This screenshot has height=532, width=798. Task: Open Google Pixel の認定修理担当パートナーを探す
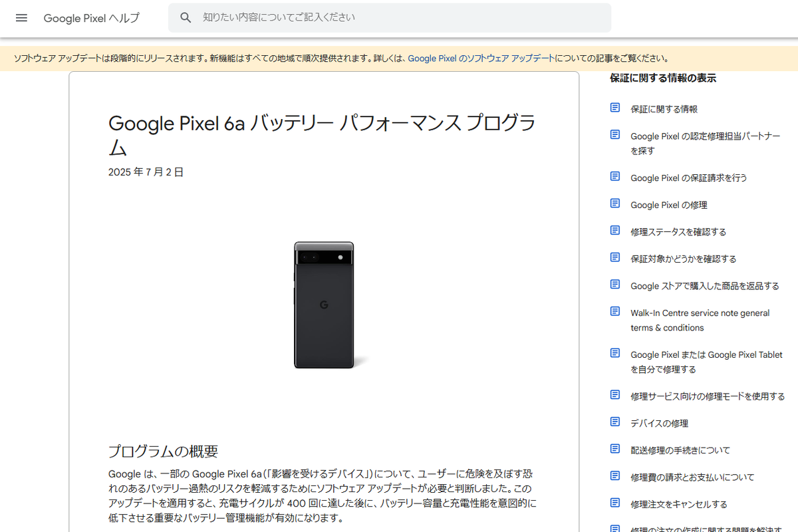coord(705,144)
